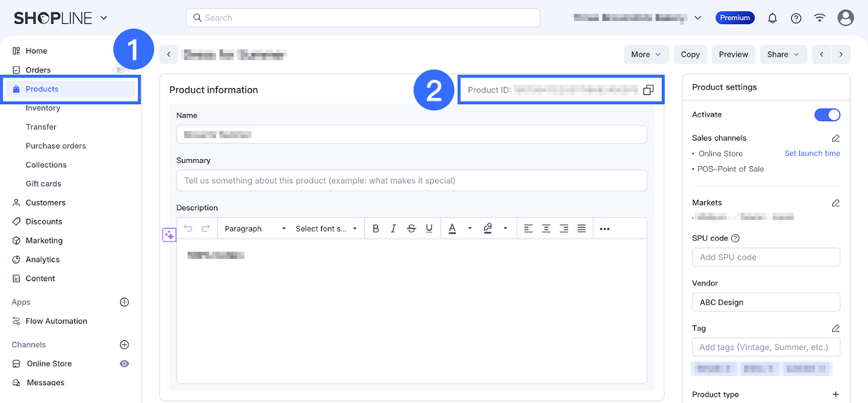Go to Customers section
The image size is (868, 403).
(46, 203)
